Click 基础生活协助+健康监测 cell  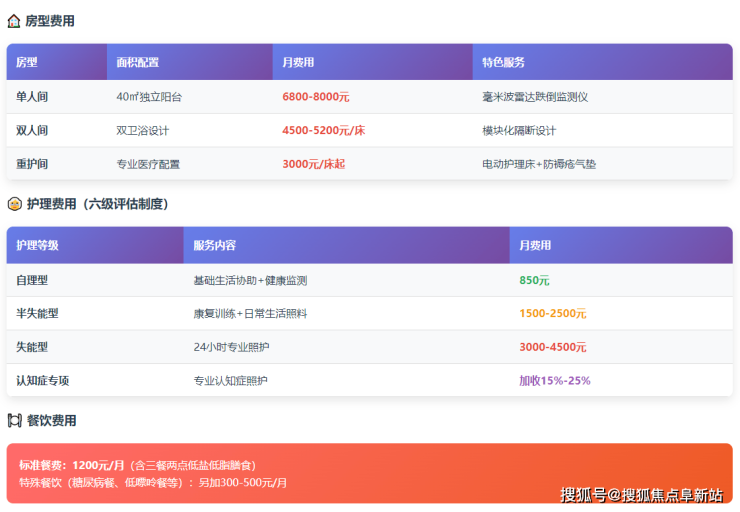point(251,280)
